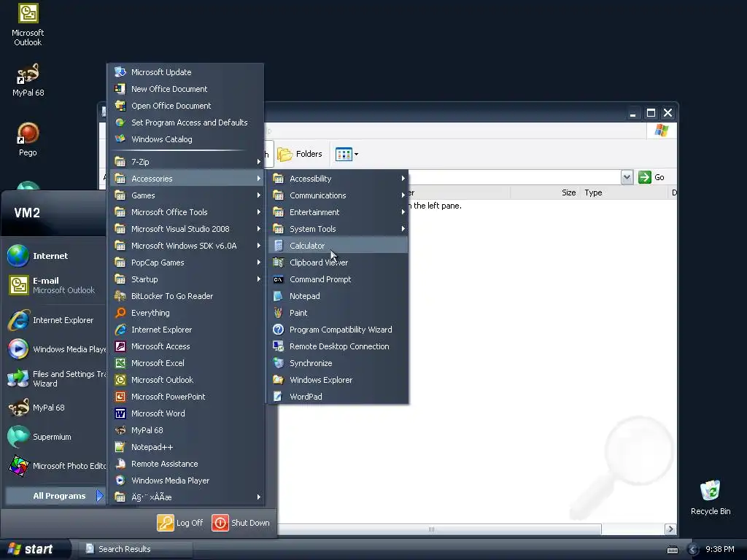The height and width of the screenshot is (560, 747).
Task: Click the Everything search icon
Action: coord(120,313)
